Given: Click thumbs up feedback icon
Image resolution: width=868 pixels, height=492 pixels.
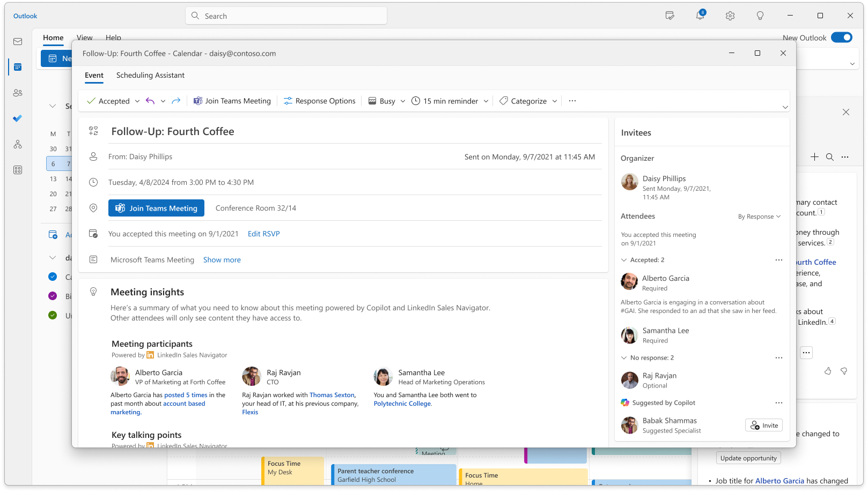Looking at the screenshot, I should (x=828, y=371).
